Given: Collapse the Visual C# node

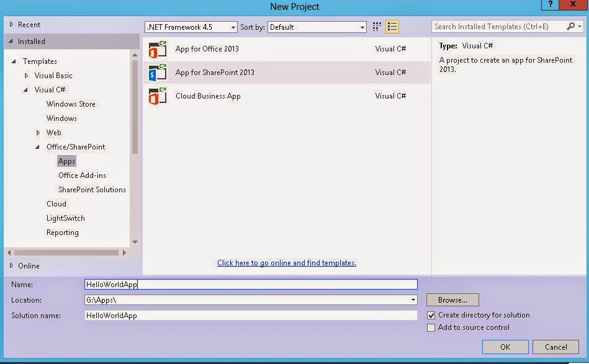Looking at the screenshot, I should coord(26,90).
